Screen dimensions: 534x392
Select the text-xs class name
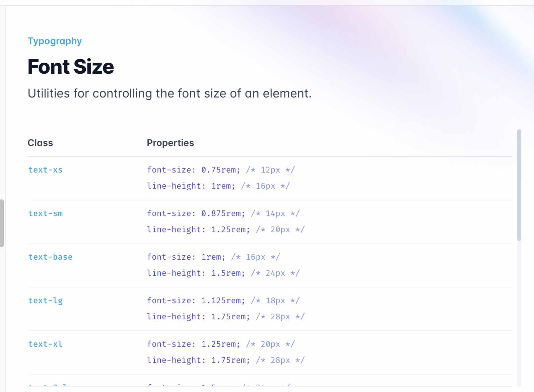[45, 170]
